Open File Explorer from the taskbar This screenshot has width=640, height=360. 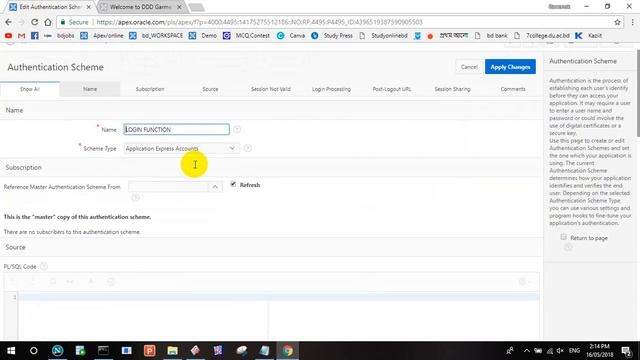click(x=172, y=351)
